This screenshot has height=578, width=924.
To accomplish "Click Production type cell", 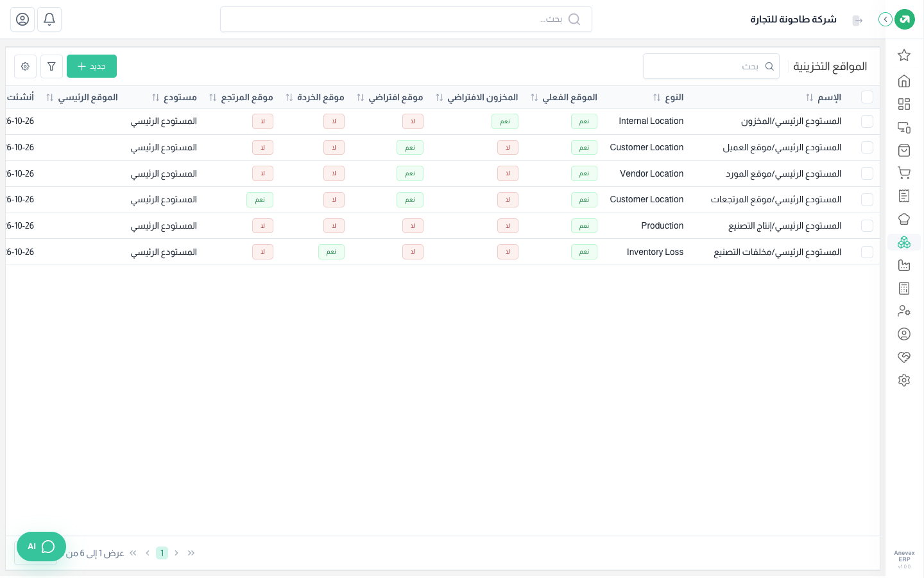I will click(x=662, y=225).
